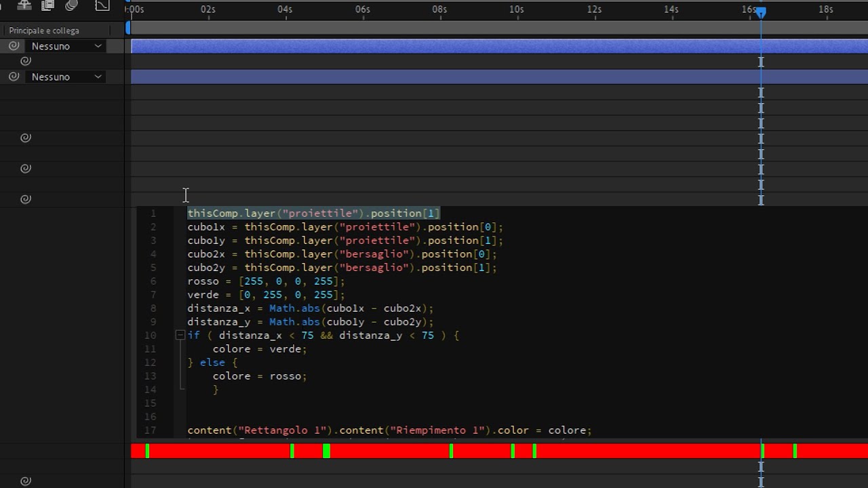Click line number 1 in the gutter
This screenshot has height=488, width=868.
click(153, 213)
